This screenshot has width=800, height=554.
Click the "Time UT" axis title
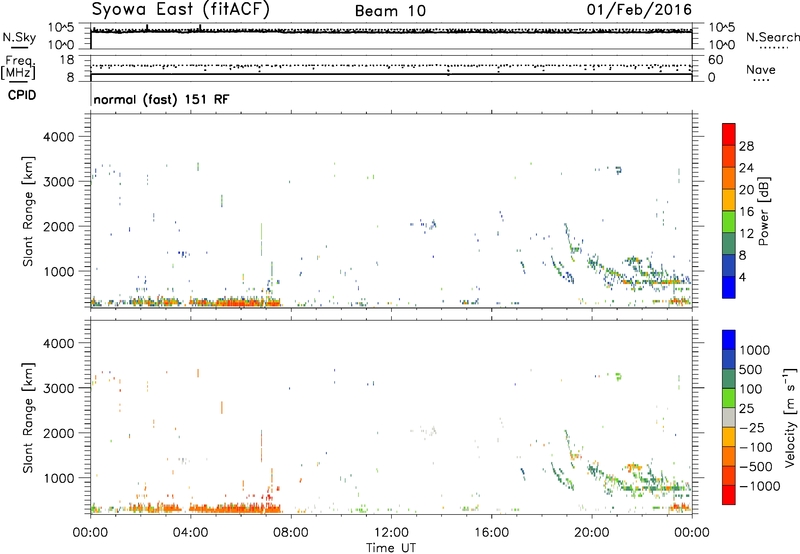click(391, 547)
